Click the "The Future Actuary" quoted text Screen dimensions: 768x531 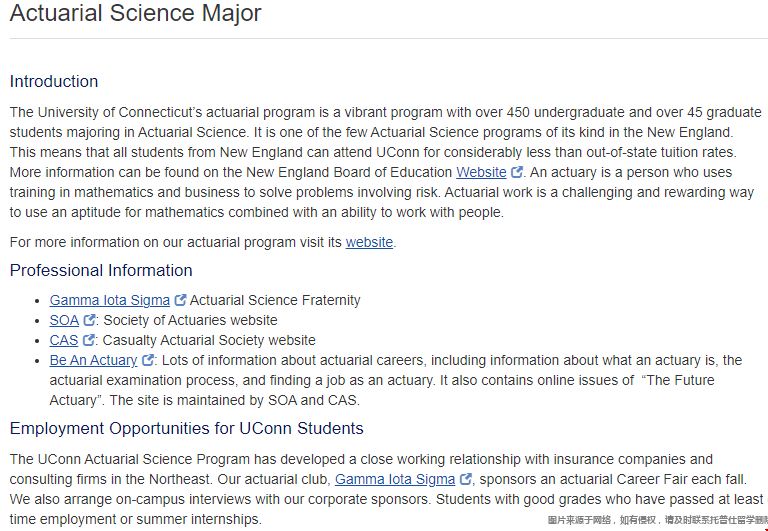click(x=678, y=380)
